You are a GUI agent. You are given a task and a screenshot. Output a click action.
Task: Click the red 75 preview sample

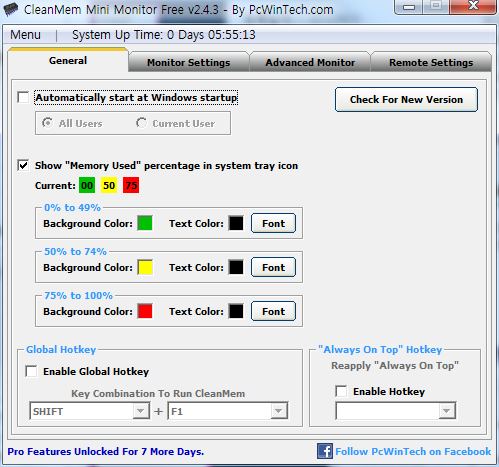point(131,185)
